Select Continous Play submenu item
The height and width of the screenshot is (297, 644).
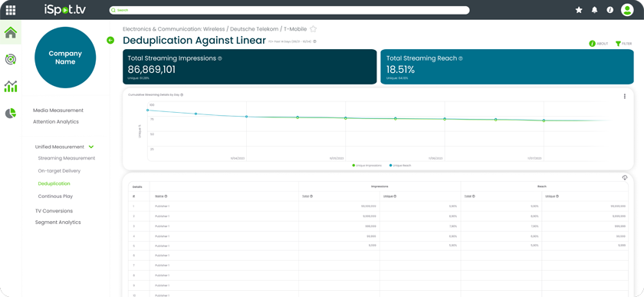coord(55,196)
